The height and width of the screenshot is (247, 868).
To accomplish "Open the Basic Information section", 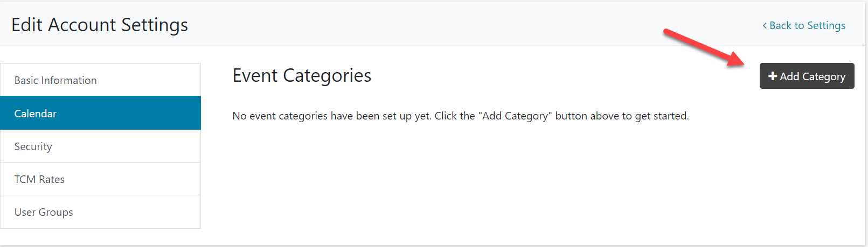I will [x=55, y=80].
